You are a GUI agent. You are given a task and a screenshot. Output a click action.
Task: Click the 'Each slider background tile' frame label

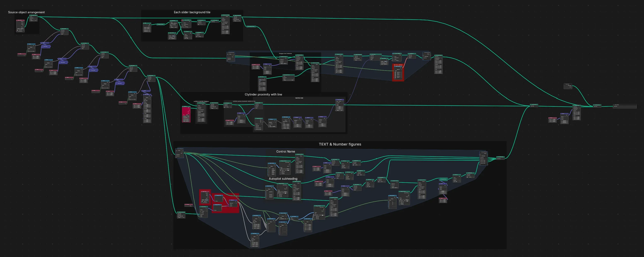[192, 12]
